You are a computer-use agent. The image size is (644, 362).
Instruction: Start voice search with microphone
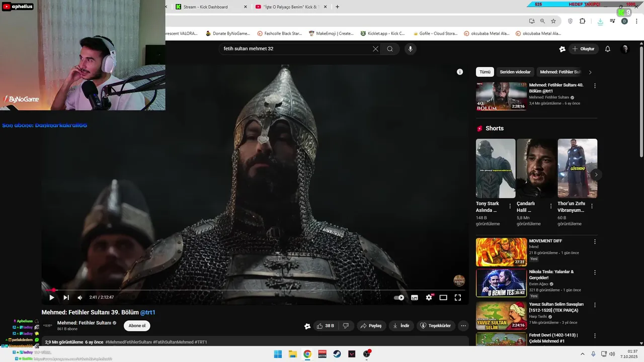point(410,49)
